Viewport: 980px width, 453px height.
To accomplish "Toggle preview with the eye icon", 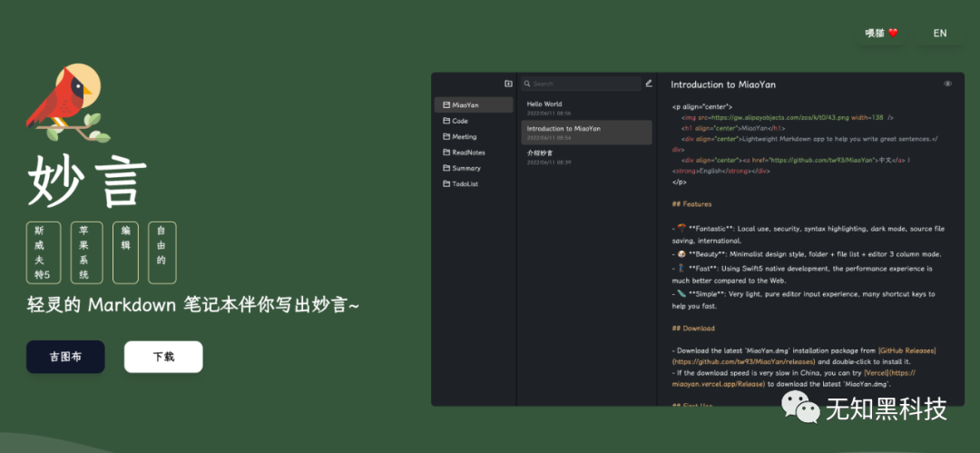I will tap(947, 84).
